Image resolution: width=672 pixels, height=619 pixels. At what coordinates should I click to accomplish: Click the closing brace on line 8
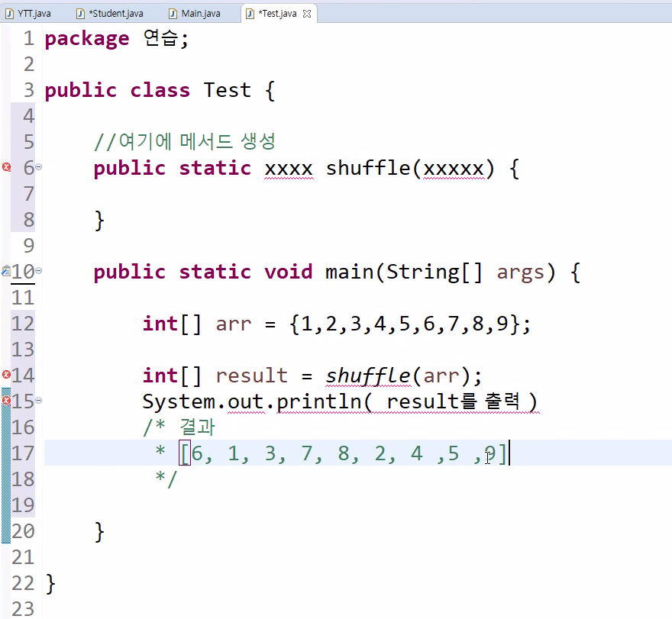pos(99,221)
